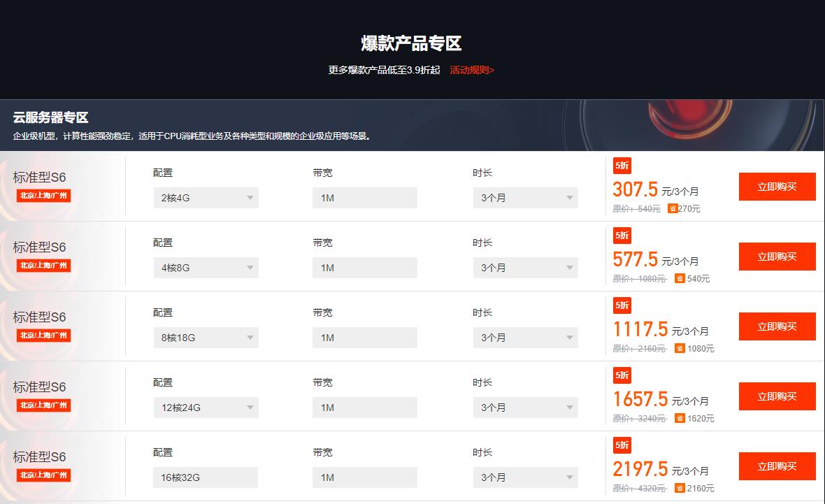Click the 1M bandwidth field in the 4核8G row
This screenshot has width=825, height=504.
tap(365, 268)
